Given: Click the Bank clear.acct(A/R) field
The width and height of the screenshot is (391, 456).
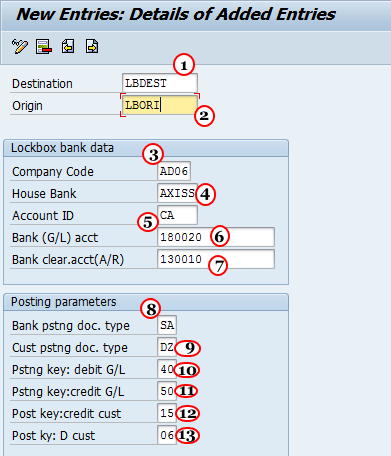Looking at the screenshot, I should coord(216,259).
